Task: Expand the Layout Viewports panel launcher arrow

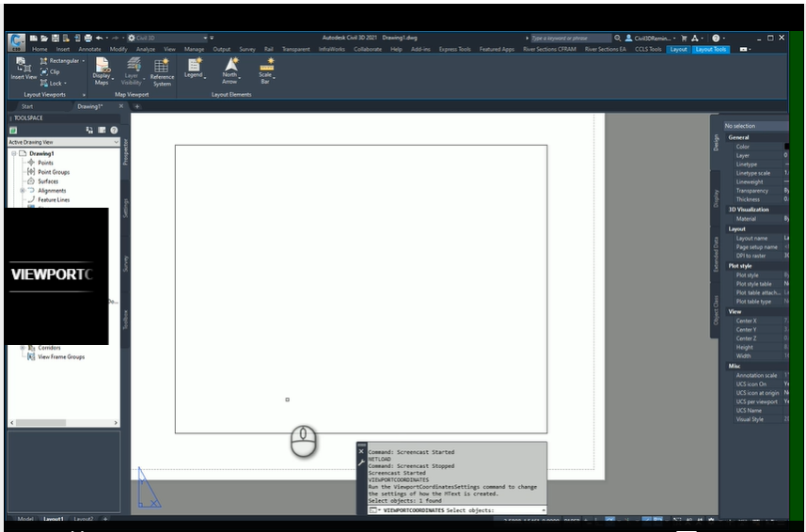Action: pyautogui.click(x=84, y=95)
